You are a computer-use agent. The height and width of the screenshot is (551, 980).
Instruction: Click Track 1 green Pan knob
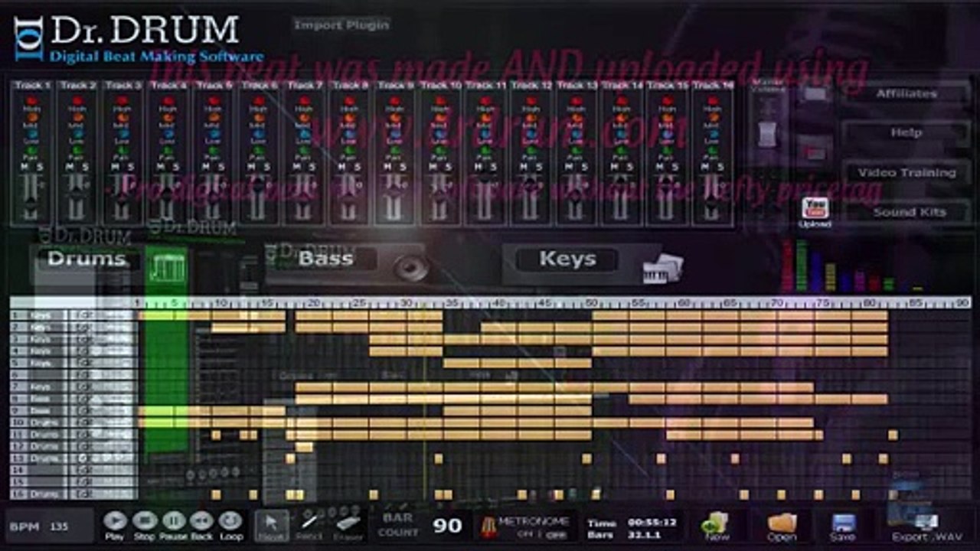(32, 150)
